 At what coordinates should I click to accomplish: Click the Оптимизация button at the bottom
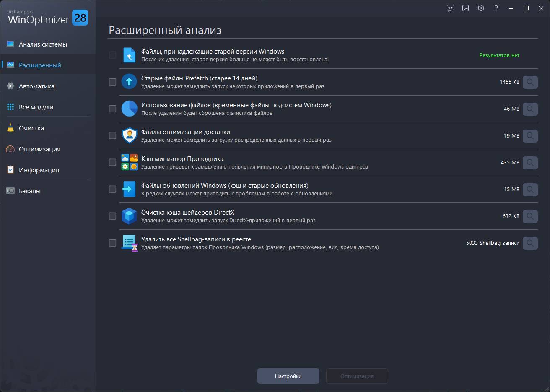click(x=357, y=376)
